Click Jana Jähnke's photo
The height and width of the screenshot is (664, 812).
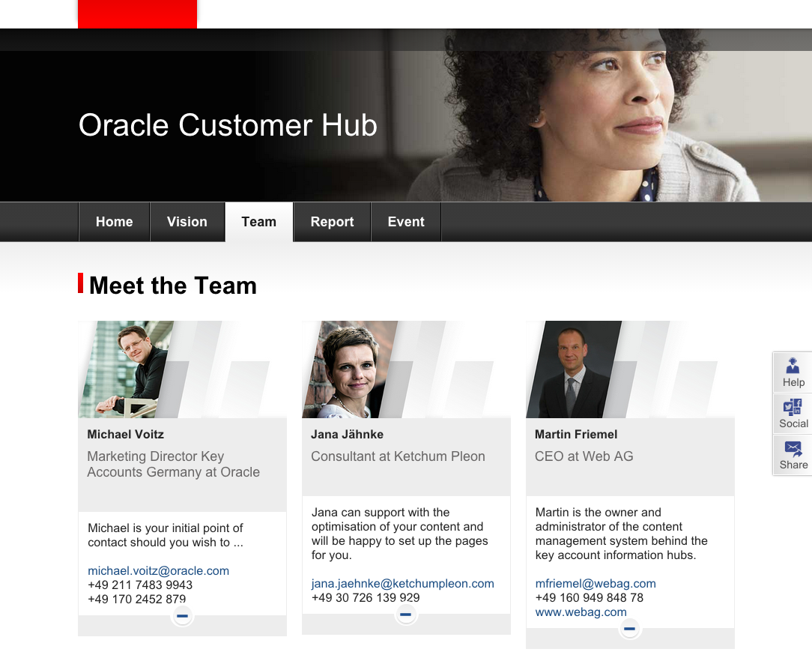pyautogui.click(x=350, y=369)
